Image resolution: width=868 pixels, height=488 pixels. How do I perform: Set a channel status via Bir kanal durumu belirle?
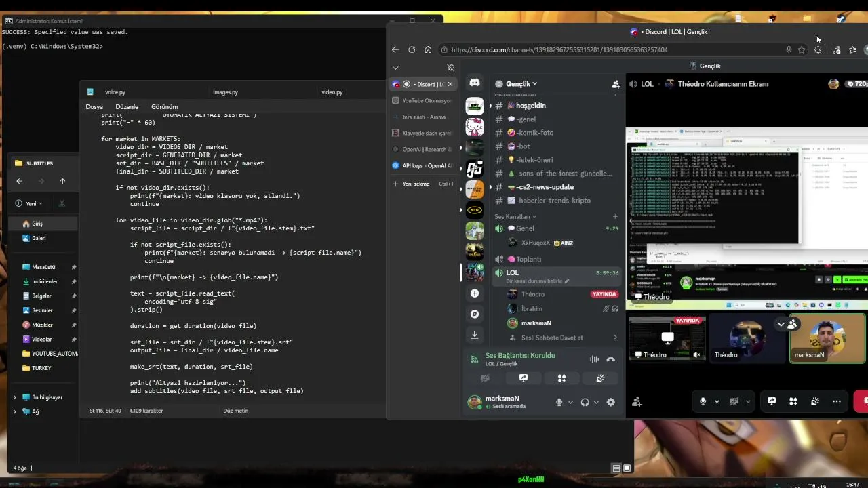point(538,281)
